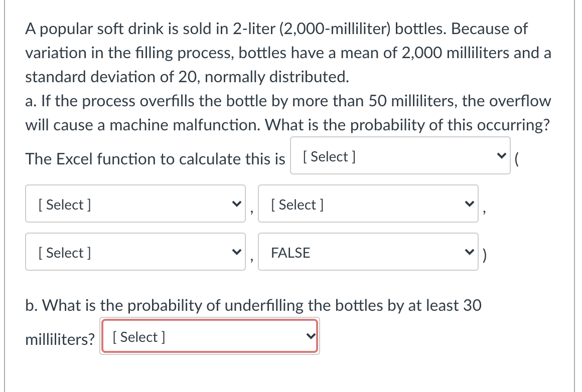This screenshot has height=392, width=582.
Task: Click the dropdown arrow inside the red-highlighted Select
Action: pyautogui.click(x=310, y=336)
